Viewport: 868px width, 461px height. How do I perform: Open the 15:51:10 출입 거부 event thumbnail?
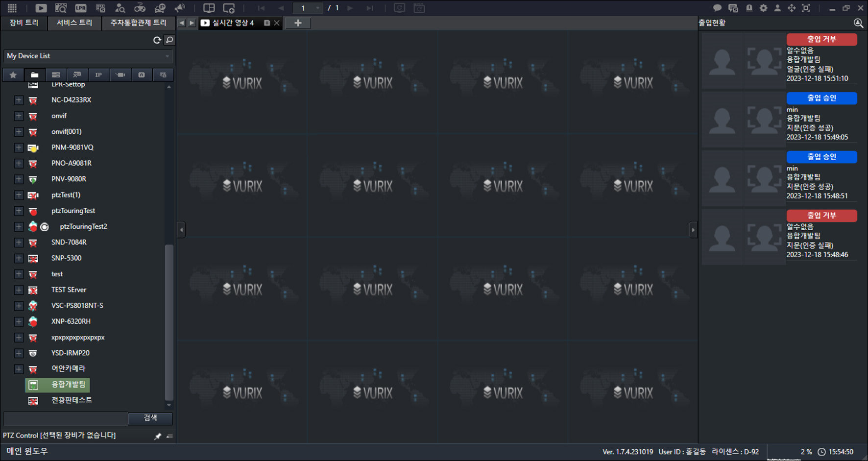[744, 61]
